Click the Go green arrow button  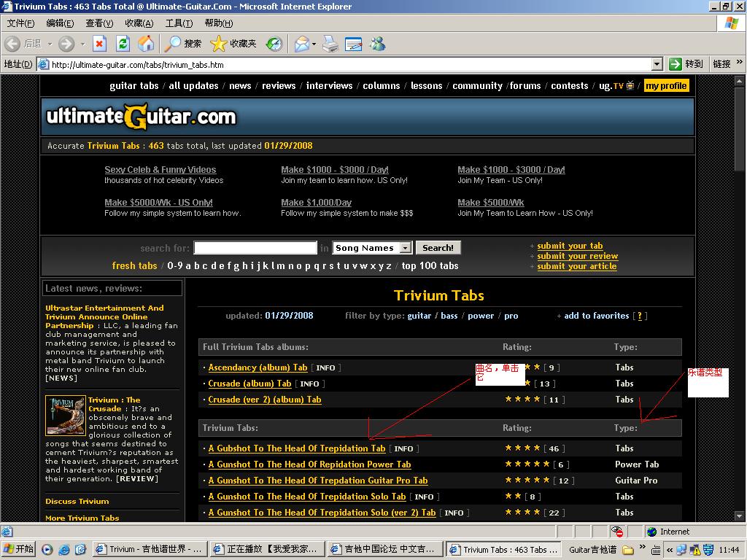pyautogui.click(x=675, y=64)
